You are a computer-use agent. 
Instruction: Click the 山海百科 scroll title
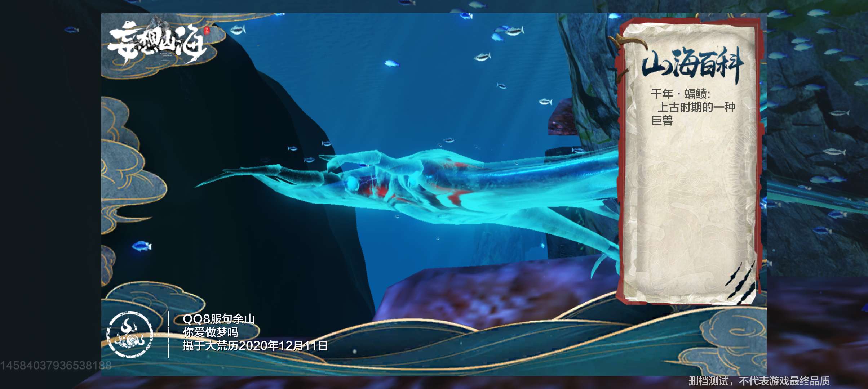click(x=692, y=66)
